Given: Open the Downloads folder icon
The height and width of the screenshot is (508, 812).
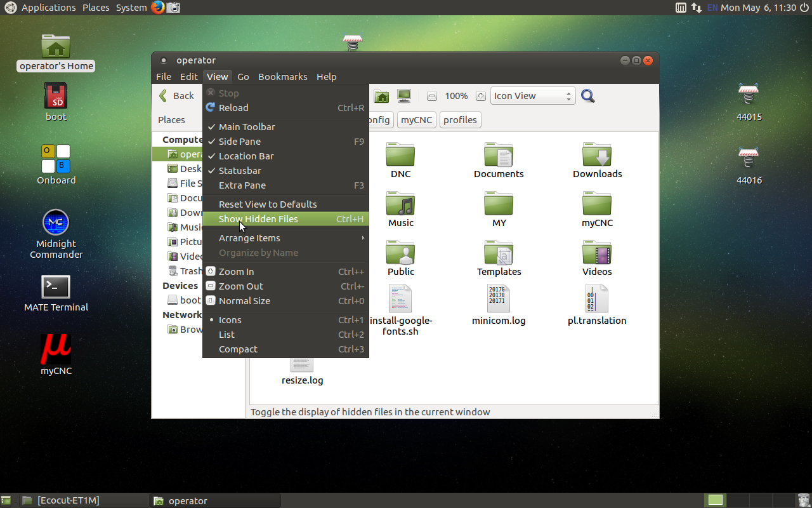Looking at the screenshot, I should pos(597,156).
